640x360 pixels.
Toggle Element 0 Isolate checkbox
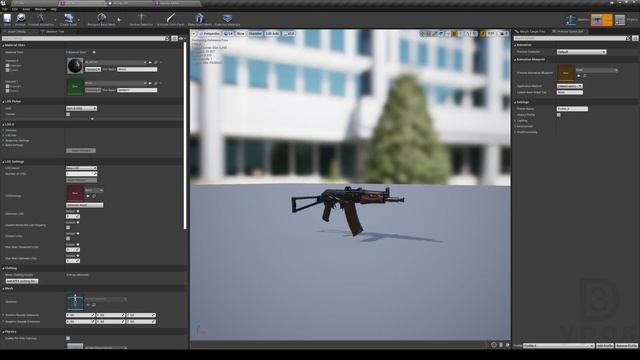(7, 70)
